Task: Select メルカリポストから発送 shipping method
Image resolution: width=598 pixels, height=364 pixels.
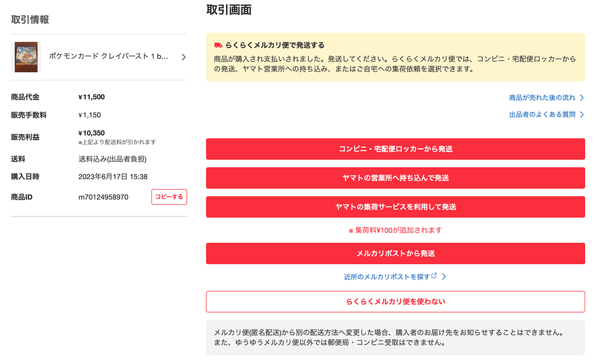Action: pos(395,253)
